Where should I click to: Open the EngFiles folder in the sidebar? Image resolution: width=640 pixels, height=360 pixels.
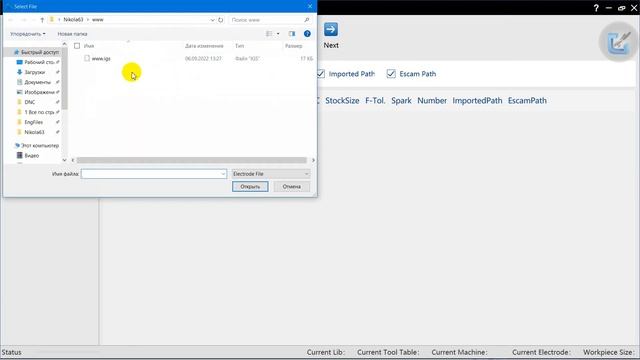coord(30,122)
